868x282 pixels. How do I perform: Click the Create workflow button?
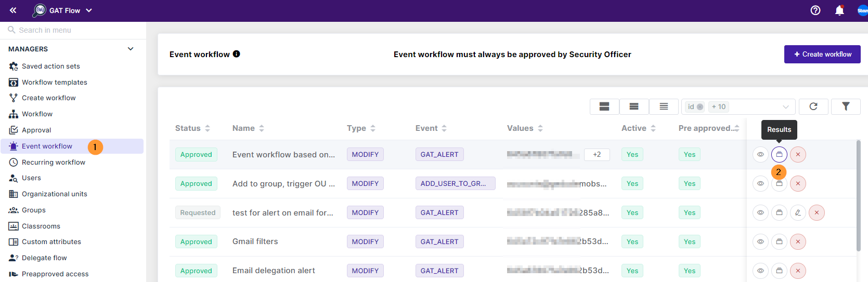pyautogui.click(x=822, y=54)
